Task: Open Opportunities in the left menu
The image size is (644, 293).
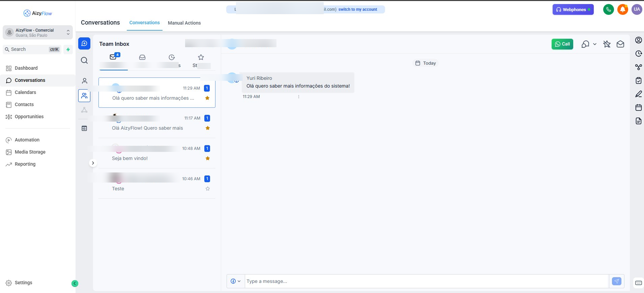Action: pos(29,117)
